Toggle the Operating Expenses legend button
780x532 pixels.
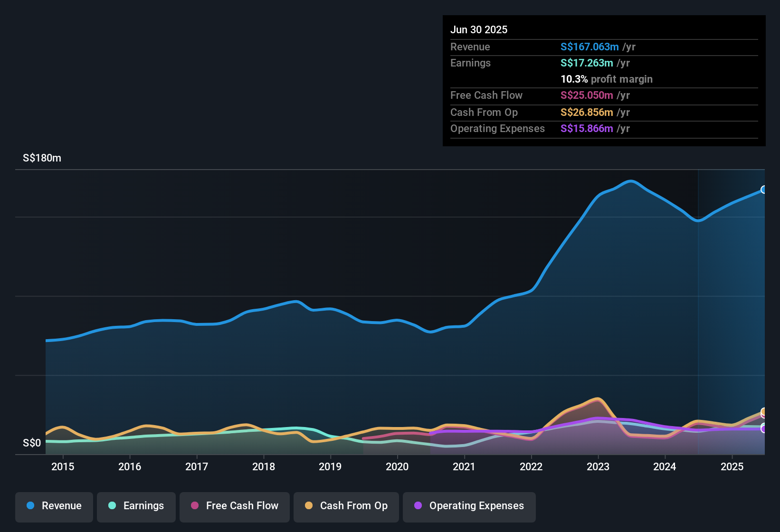pyautogui.click(x=469, y=506)
